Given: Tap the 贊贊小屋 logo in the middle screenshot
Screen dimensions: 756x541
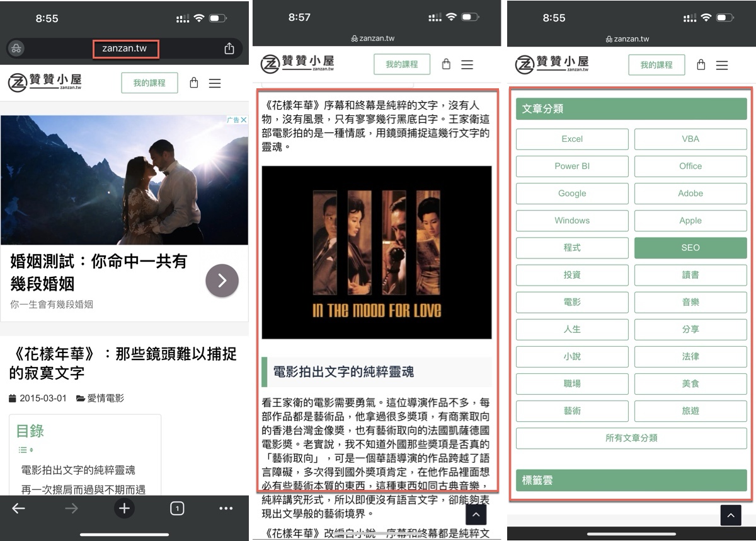Looking at the screenshot, I should [x=297, y=64].
